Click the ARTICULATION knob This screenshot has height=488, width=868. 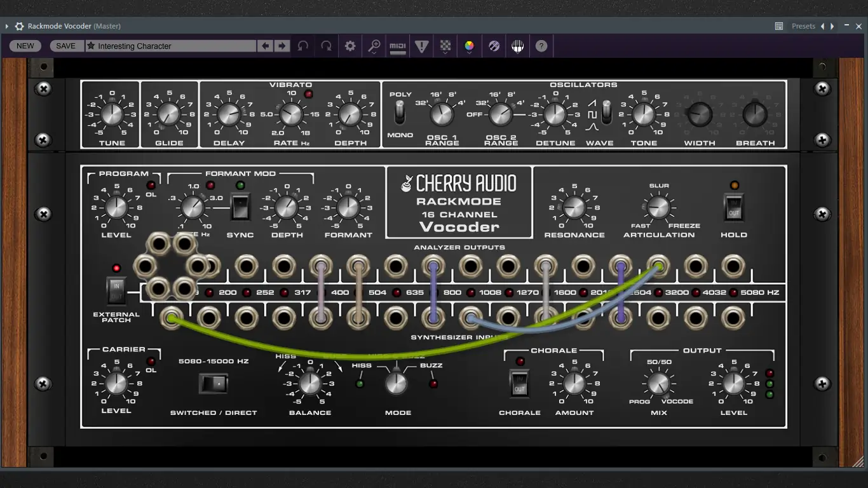tap(658, 207)
